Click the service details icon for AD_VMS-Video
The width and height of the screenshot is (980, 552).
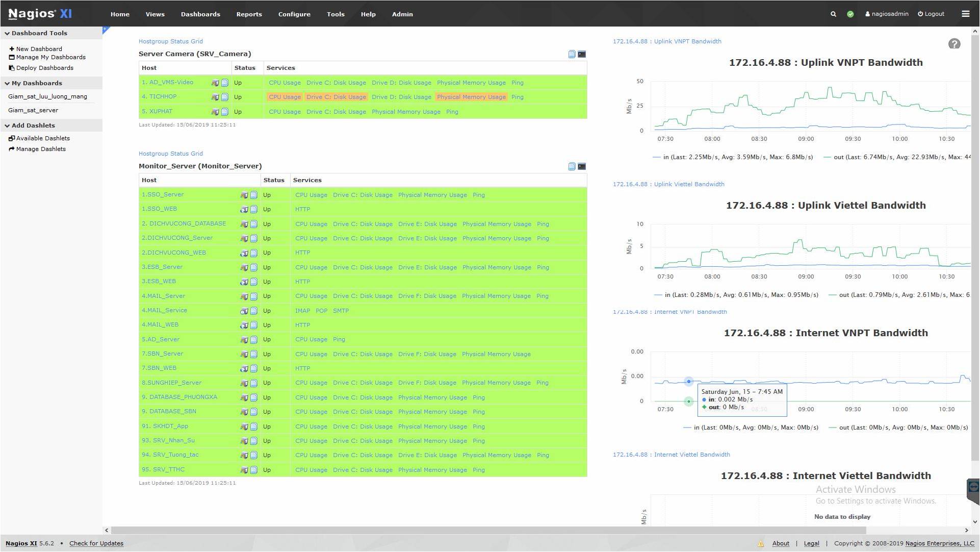click(224, 83)
